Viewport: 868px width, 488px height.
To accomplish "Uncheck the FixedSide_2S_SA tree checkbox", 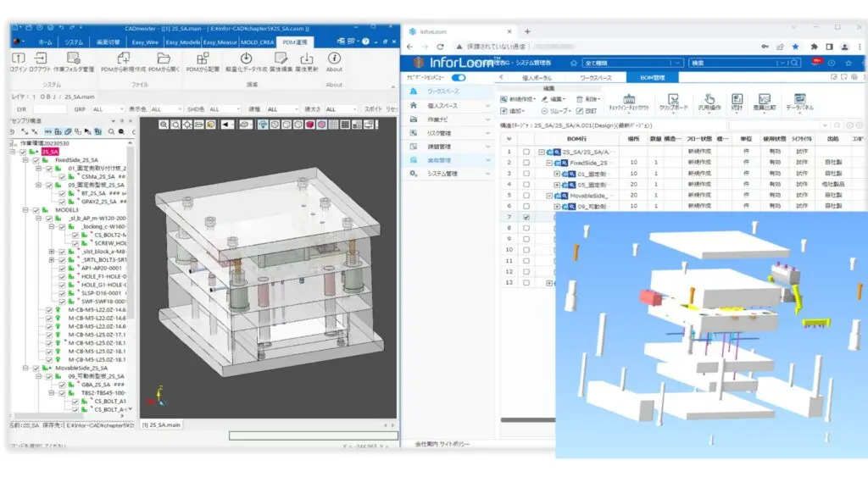I will point(35,160).
